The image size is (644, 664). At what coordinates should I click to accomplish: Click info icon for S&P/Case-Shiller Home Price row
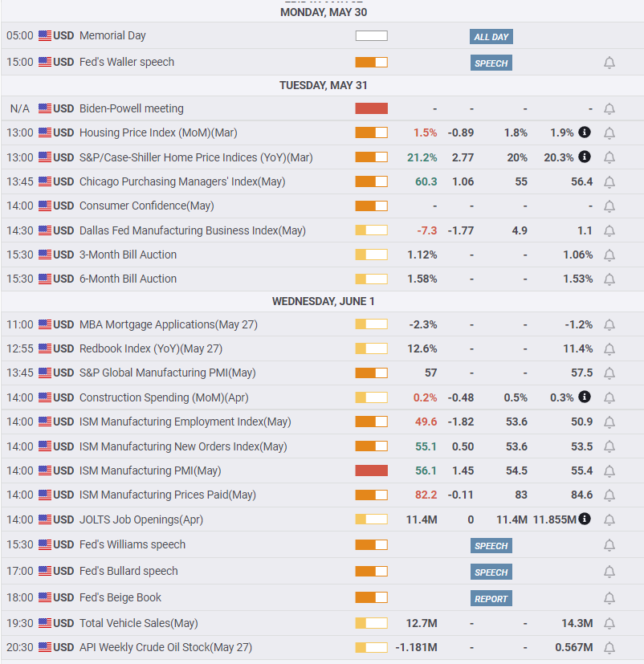click(585, 157)
